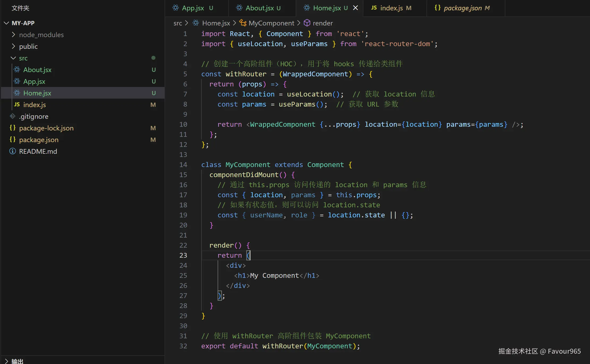The height and width of the screenshot is (364, 590).
Task: Click the info icon next to README.md
Action: [12, 151]
